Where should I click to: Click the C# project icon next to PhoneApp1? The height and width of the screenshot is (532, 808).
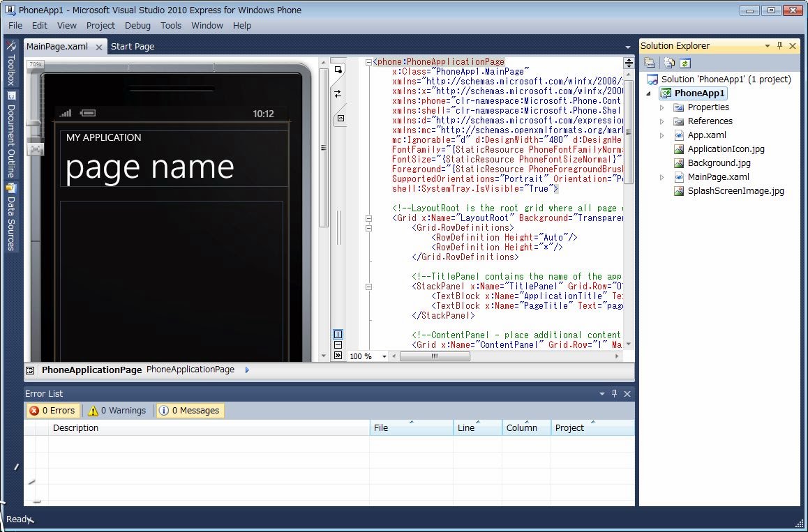(x=666, y=93)
